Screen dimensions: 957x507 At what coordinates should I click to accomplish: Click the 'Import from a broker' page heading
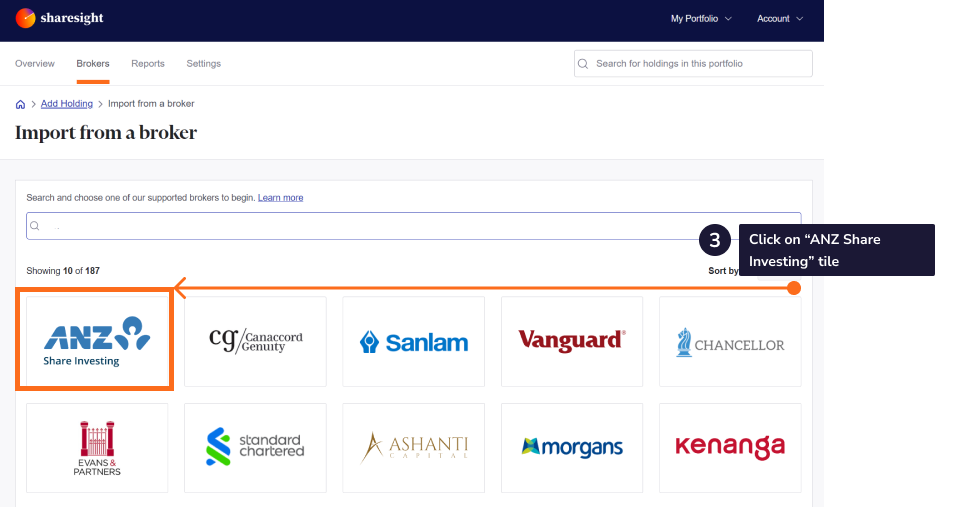coord(106,132)
